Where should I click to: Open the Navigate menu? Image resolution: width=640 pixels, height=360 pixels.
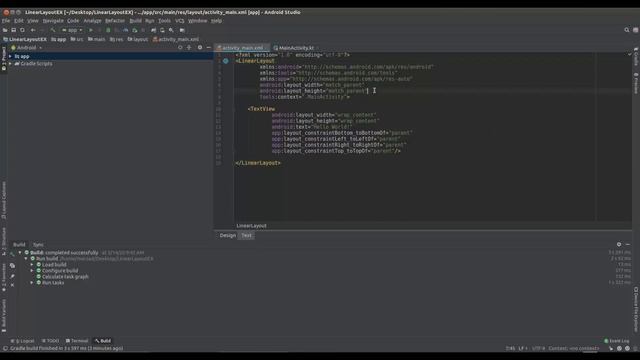click(53, 21)
